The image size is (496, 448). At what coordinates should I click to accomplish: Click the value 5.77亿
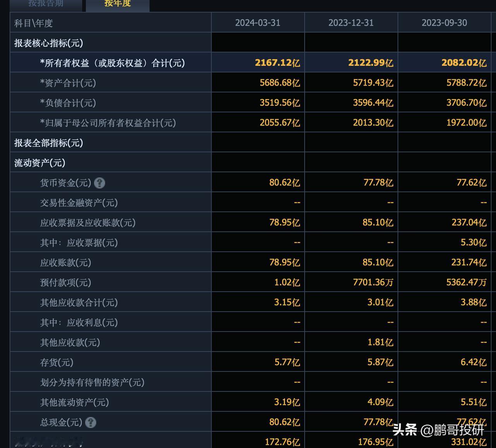[x=287, y=362]
